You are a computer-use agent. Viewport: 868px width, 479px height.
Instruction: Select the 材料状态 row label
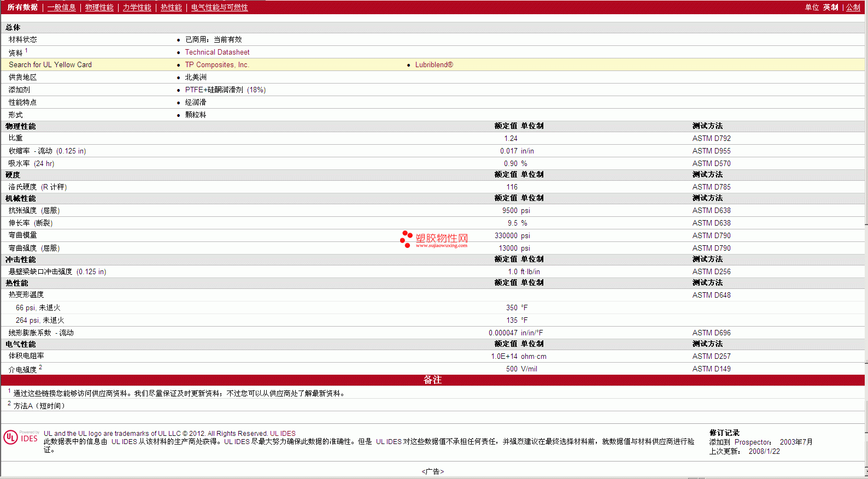coord(23,39)
